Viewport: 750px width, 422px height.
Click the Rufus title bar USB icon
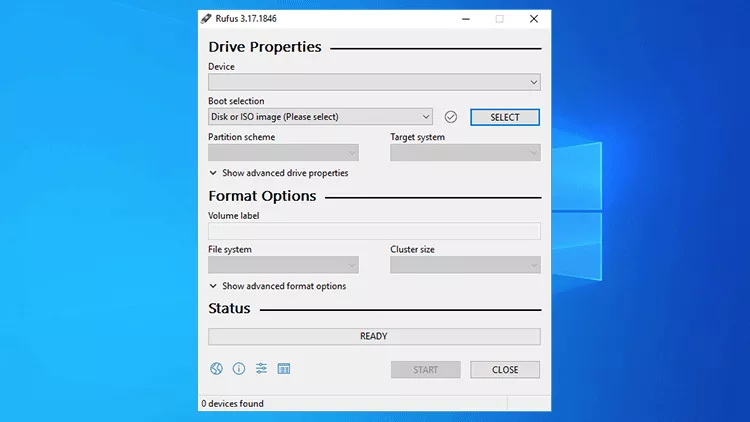click(206, 19)
